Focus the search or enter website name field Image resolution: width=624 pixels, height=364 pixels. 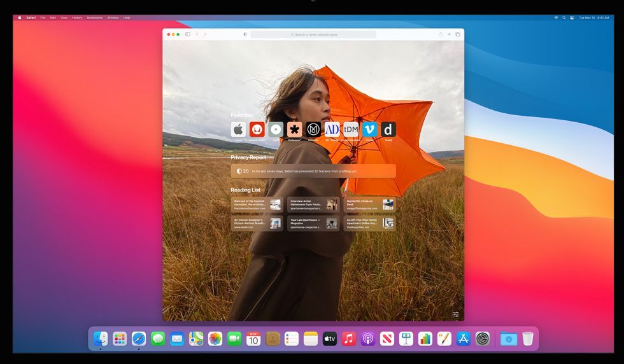[313, 34]
